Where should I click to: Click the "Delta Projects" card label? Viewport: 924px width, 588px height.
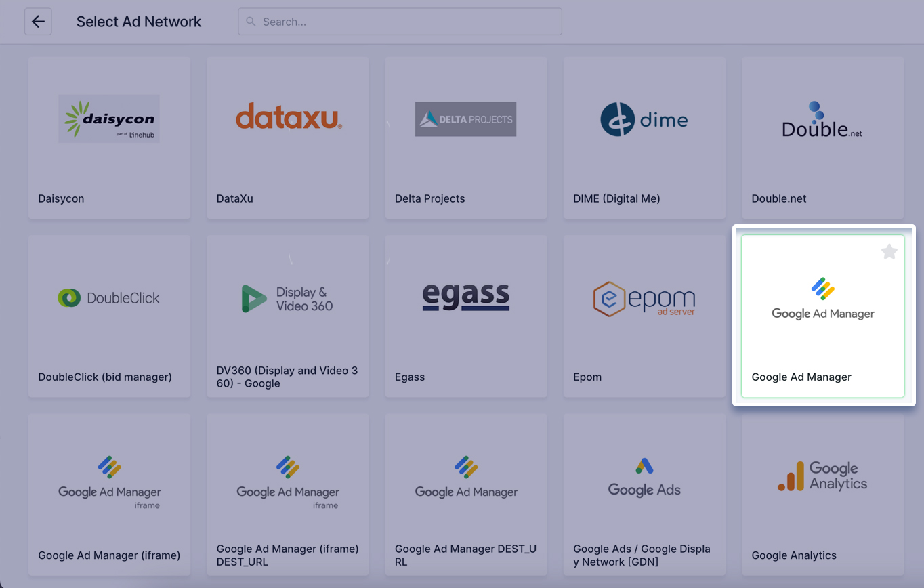(429, 198)
